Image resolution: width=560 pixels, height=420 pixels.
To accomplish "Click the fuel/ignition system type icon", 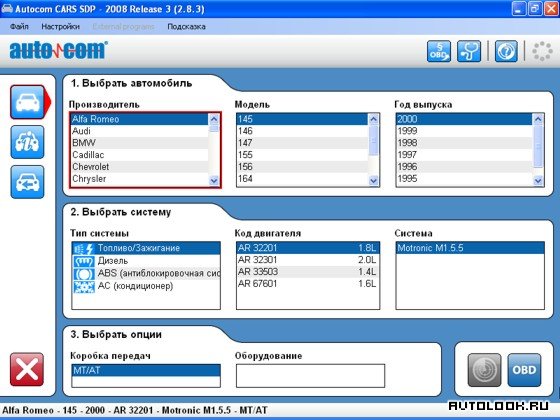I will pos(84,248).
